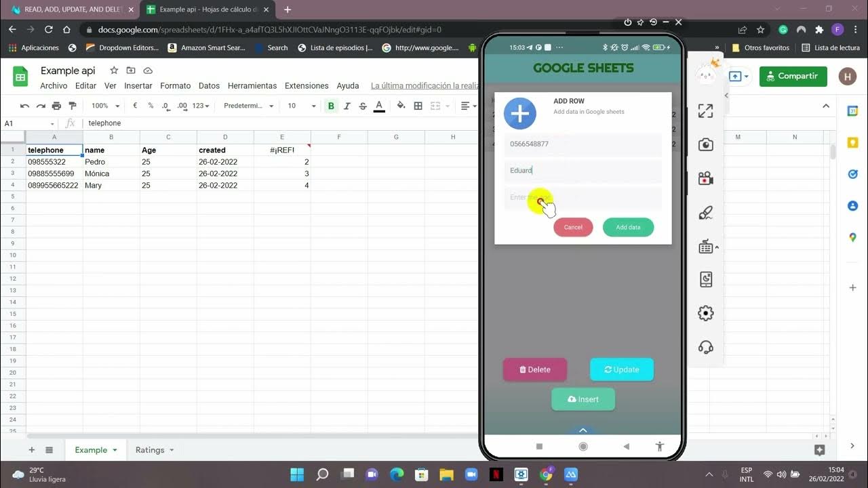The height and width of the screenshot is (488, 868).
Task: Open the font family dropdown
Action: pyautogui.click(x=249, y=106)
